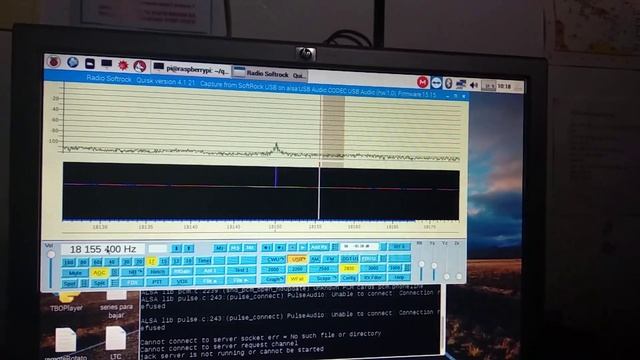Toggle the Notch filter button

pos(158,271)
